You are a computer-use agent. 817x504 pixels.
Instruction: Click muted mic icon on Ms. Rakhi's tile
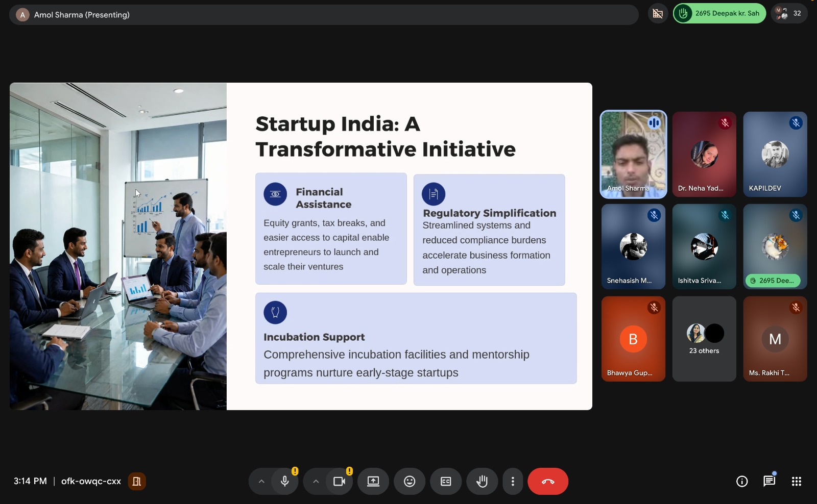(796, 308)
